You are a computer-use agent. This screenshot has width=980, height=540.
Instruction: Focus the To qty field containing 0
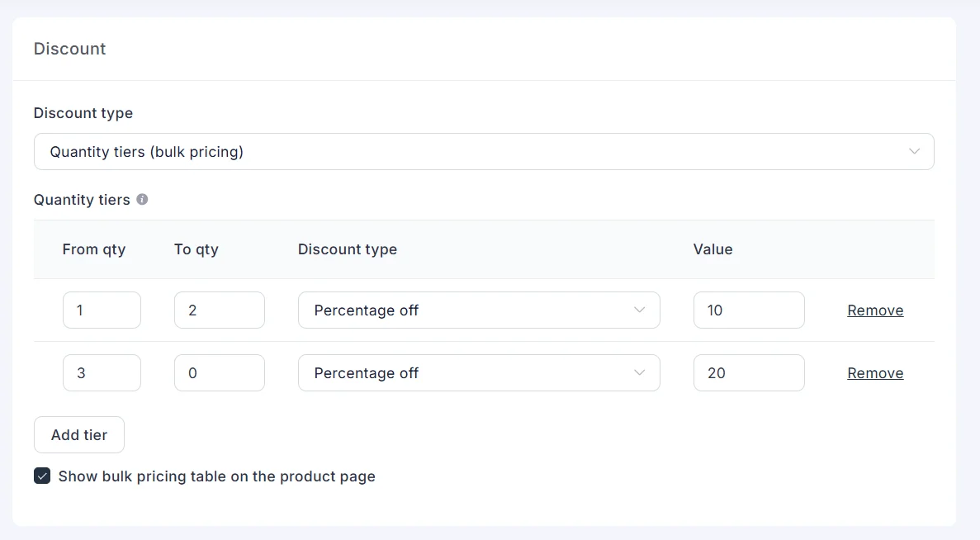tap(220, 372)
